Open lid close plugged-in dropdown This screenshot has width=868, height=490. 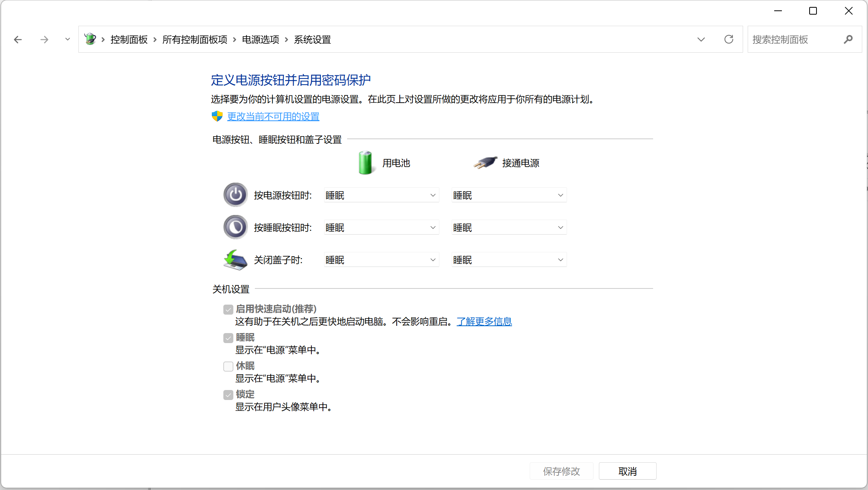click(x=509, y=260)
